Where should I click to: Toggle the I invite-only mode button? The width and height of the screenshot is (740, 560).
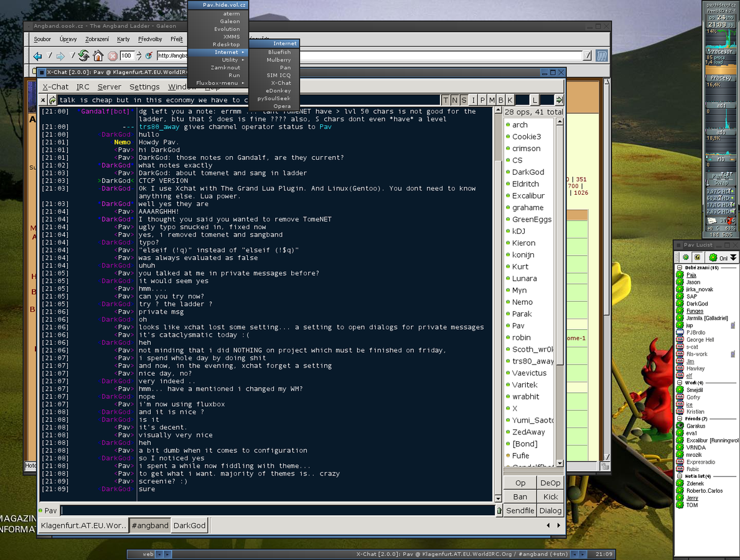(474, 100)
